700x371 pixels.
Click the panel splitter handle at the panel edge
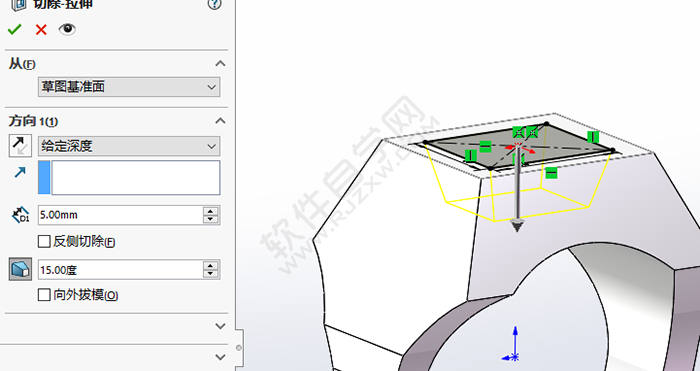[239, 347]
